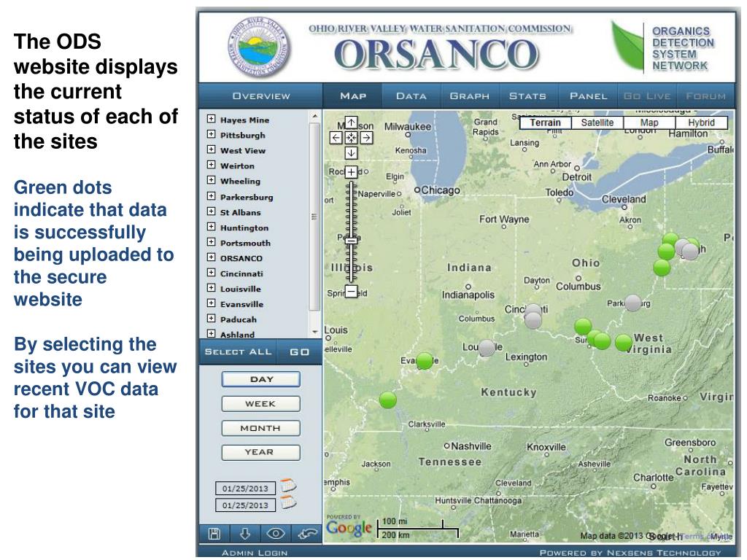The image size is (747, 560).
Task: Switch to the Map tab
Action: (x=353, y=96)
